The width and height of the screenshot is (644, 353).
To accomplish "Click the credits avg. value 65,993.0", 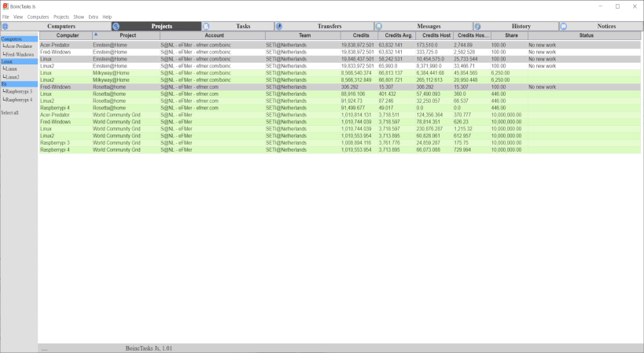I will [x=388, y=66].
